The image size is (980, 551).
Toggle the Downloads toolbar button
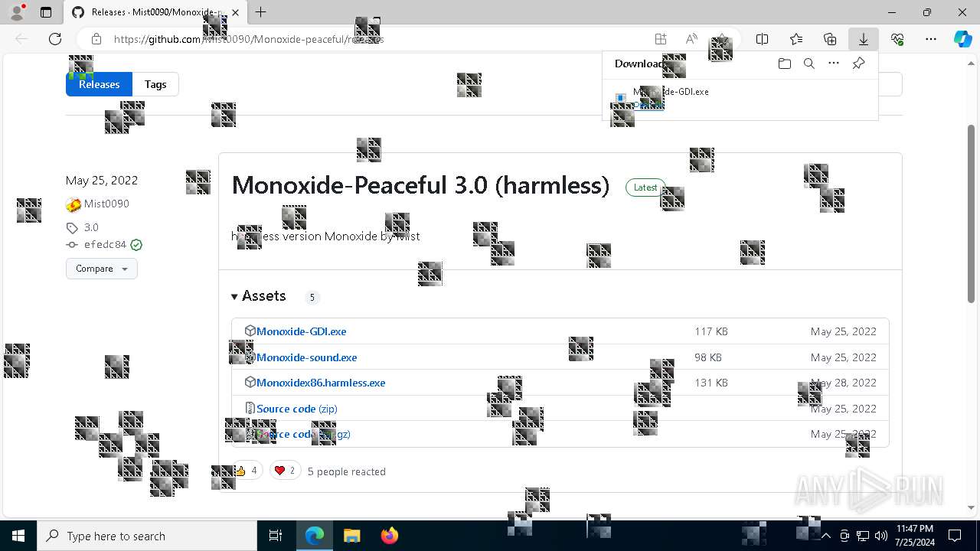click(864, 39)
